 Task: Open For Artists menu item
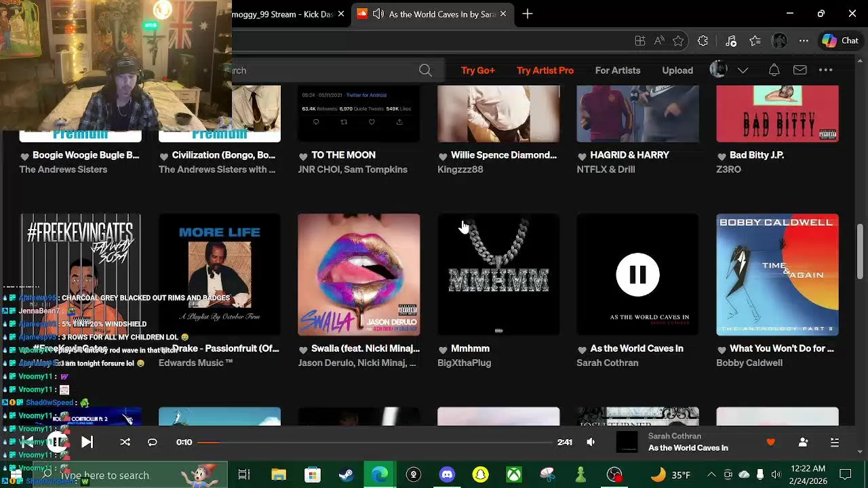pos(618,70)
